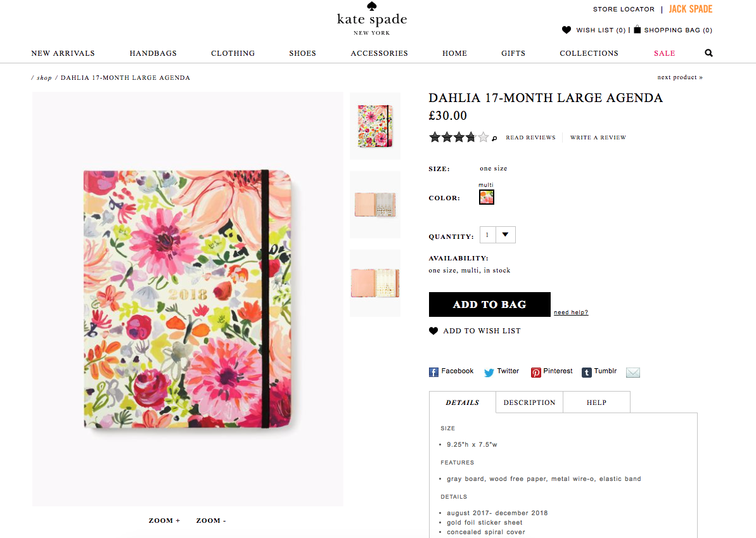This screenshot has height=538, width=756.
Task: Open the quantity dropdown
Action: point(505,235)
